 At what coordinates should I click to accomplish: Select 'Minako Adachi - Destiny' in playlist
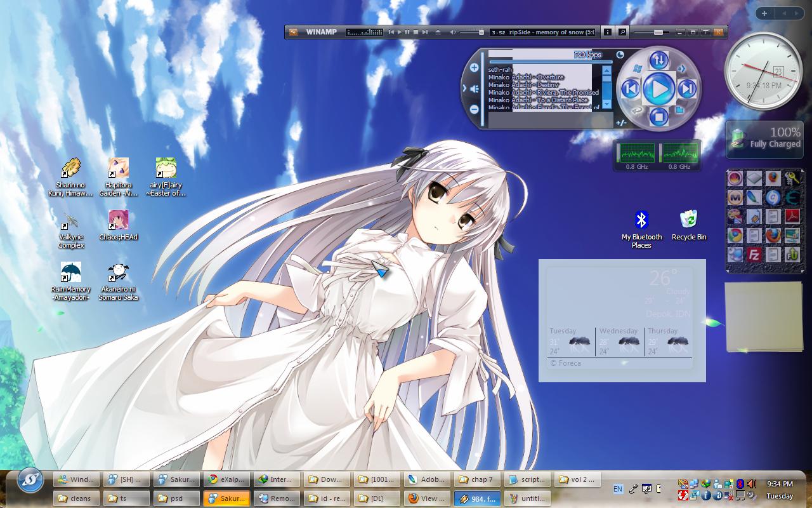(523, 84)
